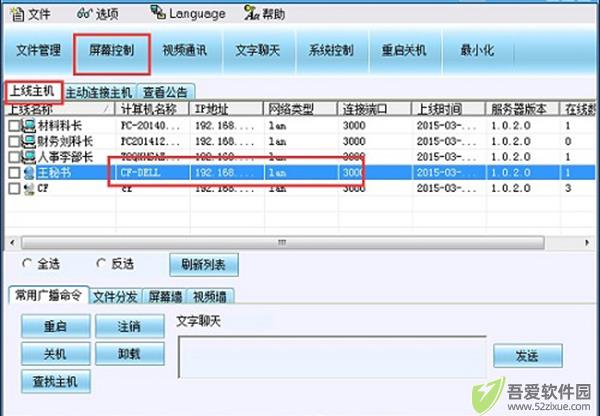The width and height of the screenshot is (600, 416).
Task: Click the scrollbar left arrow
Action: [x=12, y=243]
